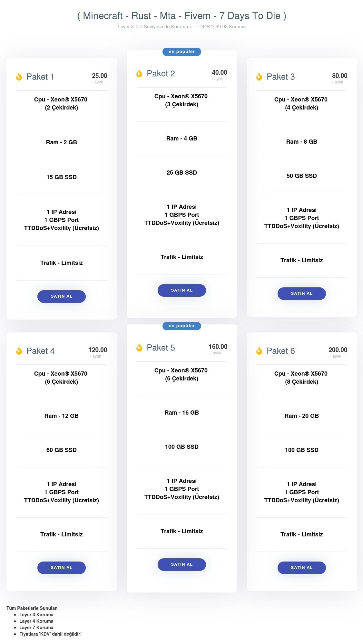Click the 200.00 price of Paket 6
Screen dimensions: 363x644
(x=338, y=350)
